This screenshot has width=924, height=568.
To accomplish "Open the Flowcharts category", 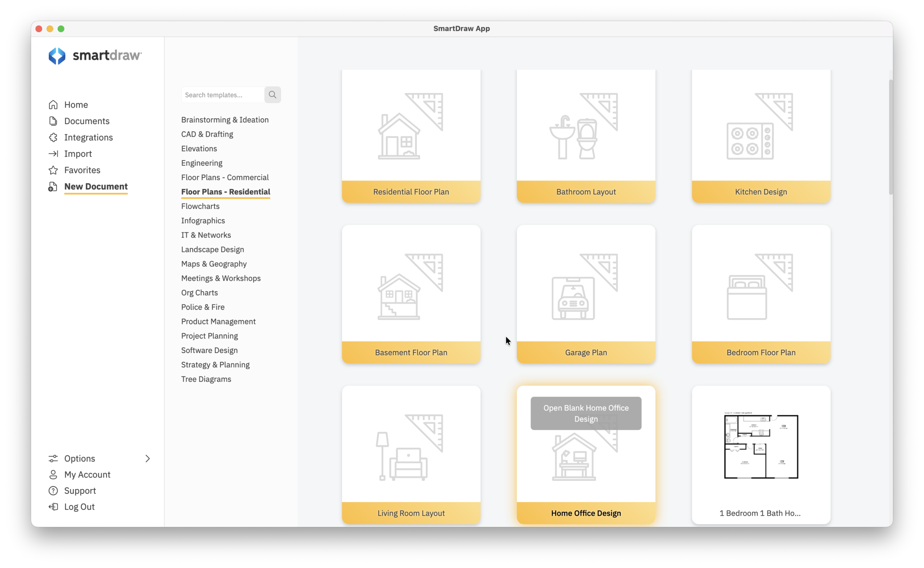I will click(x=200, y=206).
